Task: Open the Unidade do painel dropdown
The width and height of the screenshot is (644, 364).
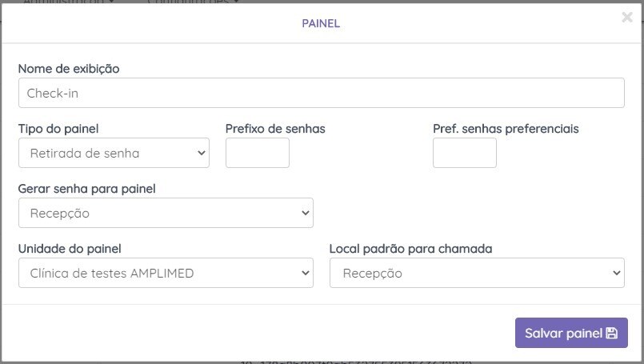Action: (x=166, y=274)
